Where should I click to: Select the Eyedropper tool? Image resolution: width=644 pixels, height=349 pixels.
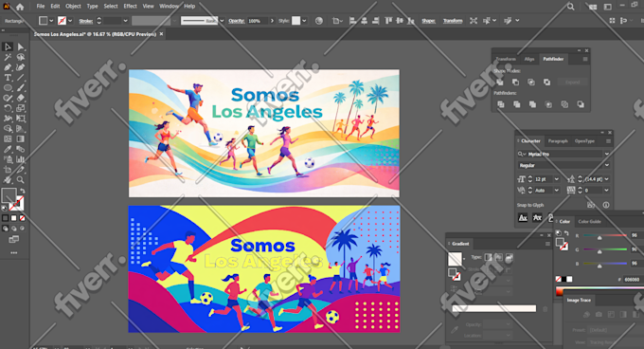8,150
